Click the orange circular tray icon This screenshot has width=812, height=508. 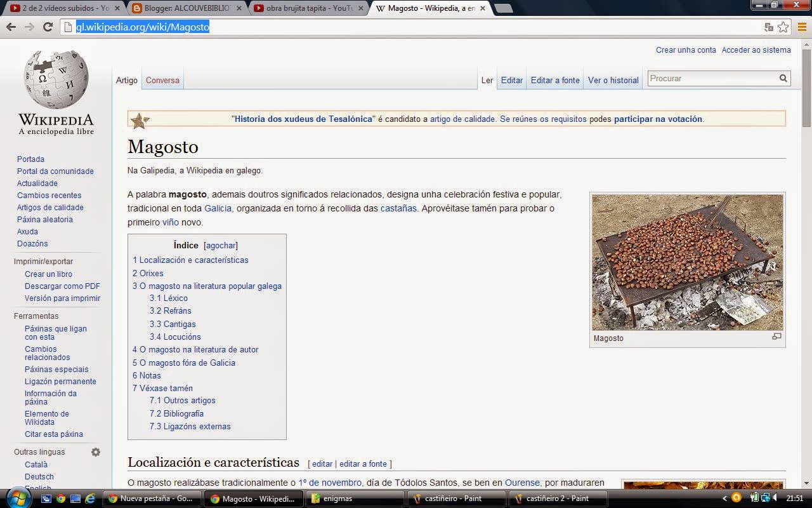737,498
